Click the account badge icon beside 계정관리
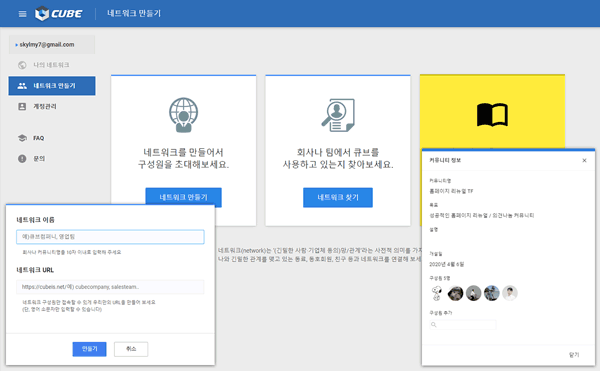 point(22,106)
